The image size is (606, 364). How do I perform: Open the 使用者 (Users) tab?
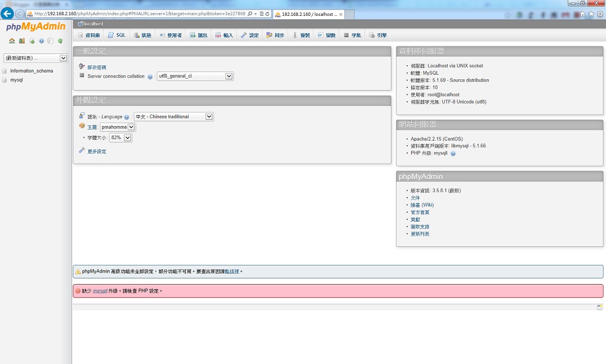point(171,35)
